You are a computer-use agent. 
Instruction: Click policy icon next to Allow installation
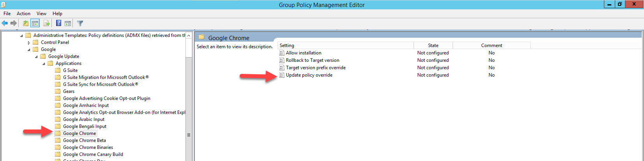pyautogui.click(x=282, y=53)
